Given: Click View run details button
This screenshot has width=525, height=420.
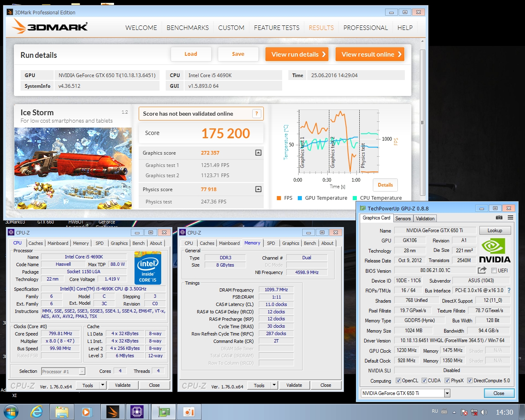Looking at the screenshot, I should tap(297, 54).
